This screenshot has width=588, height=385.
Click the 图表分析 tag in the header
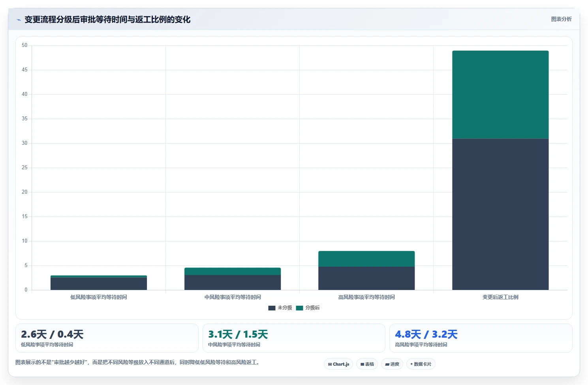point(561,19)
